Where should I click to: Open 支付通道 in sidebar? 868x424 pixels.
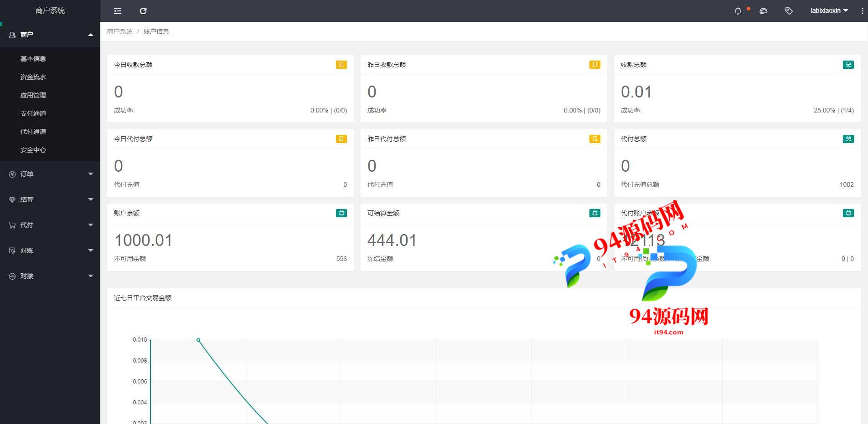tap(33, 113)
